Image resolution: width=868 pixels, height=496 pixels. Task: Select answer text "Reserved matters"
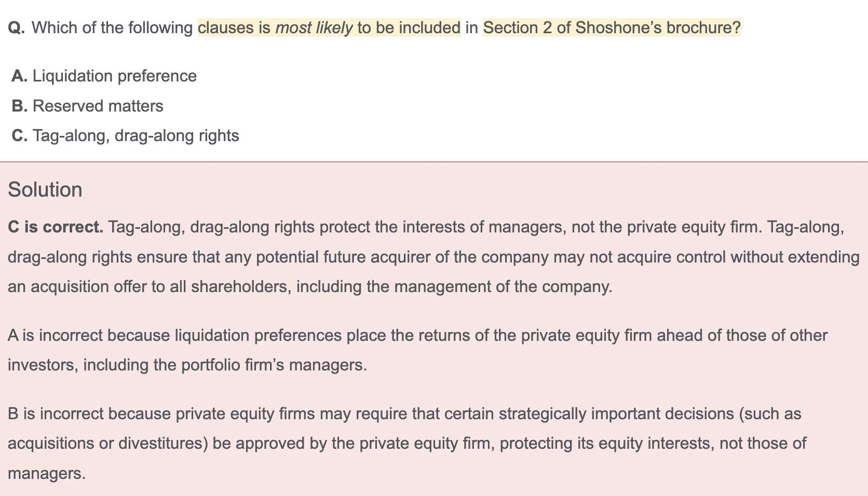coord(98,106)
